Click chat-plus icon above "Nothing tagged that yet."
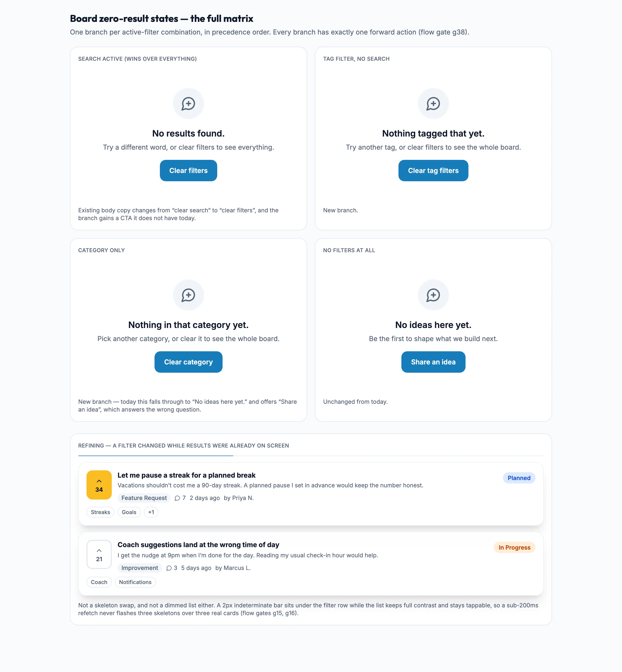Screen dimensions: 622x672 point(433,104)
